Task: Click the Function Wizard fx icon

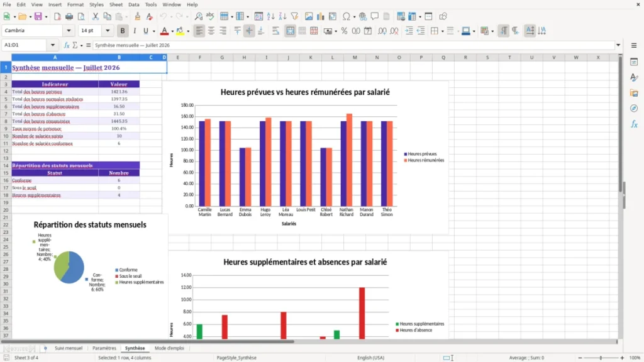Action: point(67,45)
